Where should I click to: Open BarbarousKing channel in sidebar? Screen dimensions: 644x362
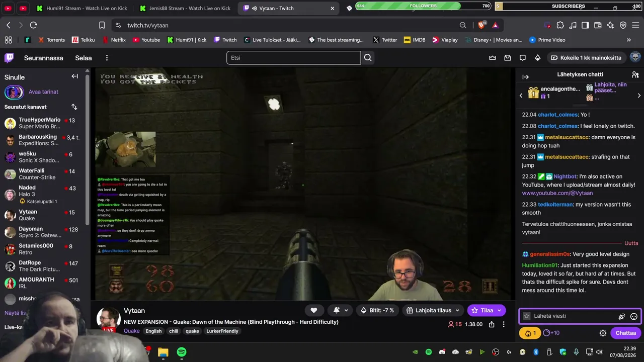[44, 140]
